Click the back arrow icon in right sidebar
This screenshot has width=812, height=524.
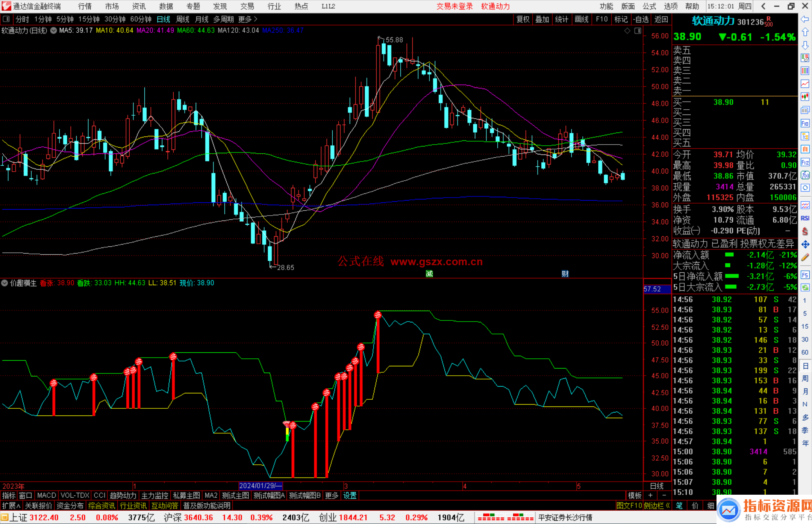805,19
